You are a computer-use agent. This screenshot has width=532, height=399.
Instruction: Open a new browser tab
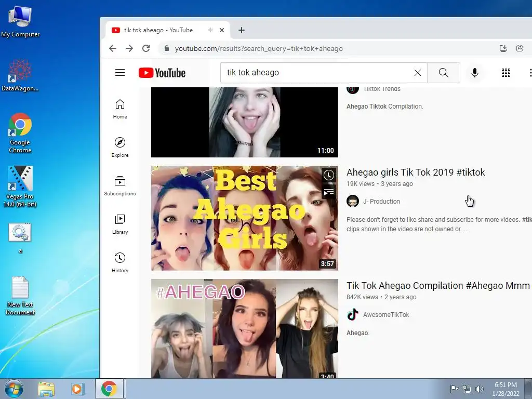point(241,30)
